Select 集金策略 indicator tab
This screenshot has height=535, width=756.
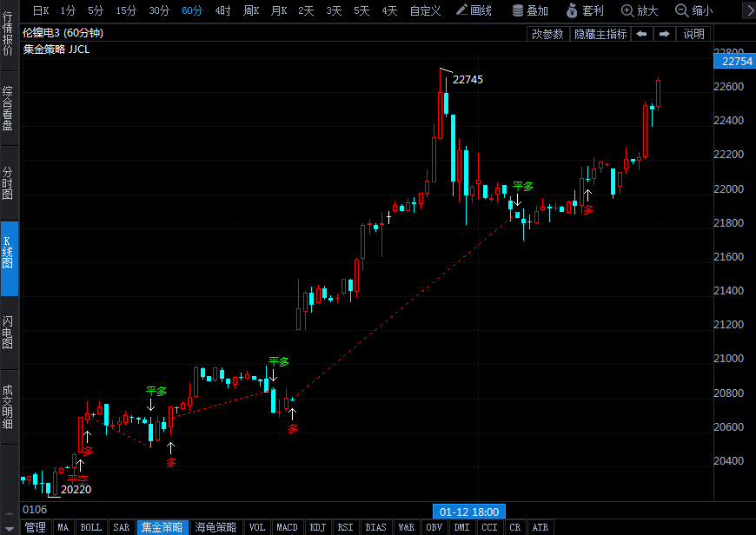pos(162,527)
